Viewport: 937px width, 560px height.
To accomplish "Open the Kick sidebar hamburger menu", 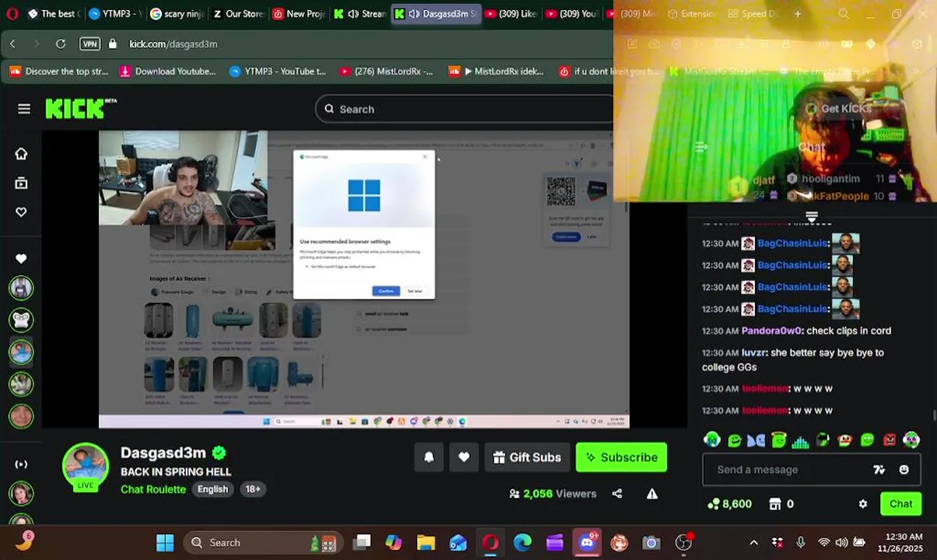I will click(24, 109).
